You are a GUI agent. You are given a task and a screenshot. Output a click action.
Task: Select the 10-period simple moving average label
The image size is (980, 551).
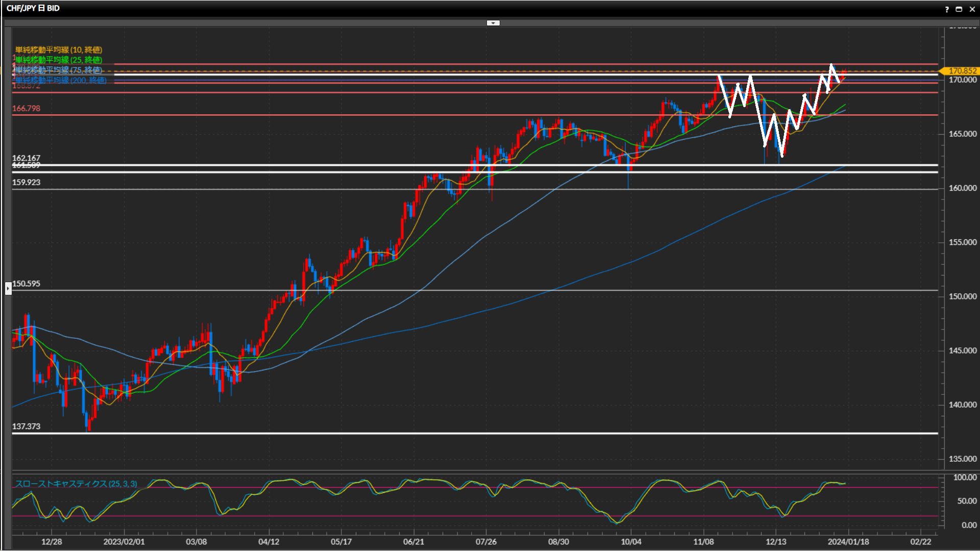[58, 49]
